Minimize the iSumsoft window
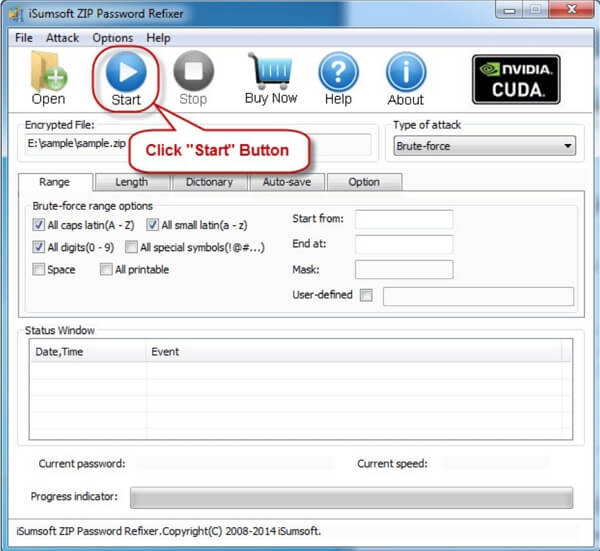Screen dimensions: 600x551 pyautogui.click(x=510, y=10)
